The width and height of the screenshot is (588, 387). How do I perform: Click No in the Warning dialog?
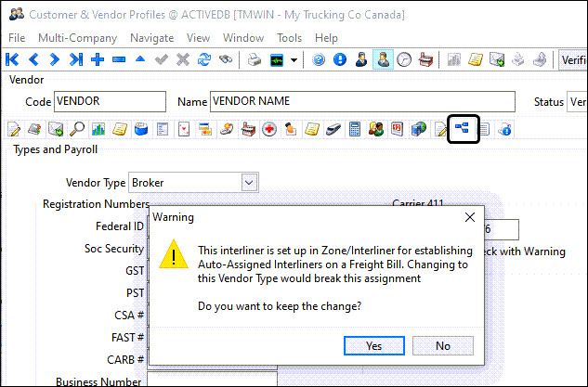(x=443, y=345)
